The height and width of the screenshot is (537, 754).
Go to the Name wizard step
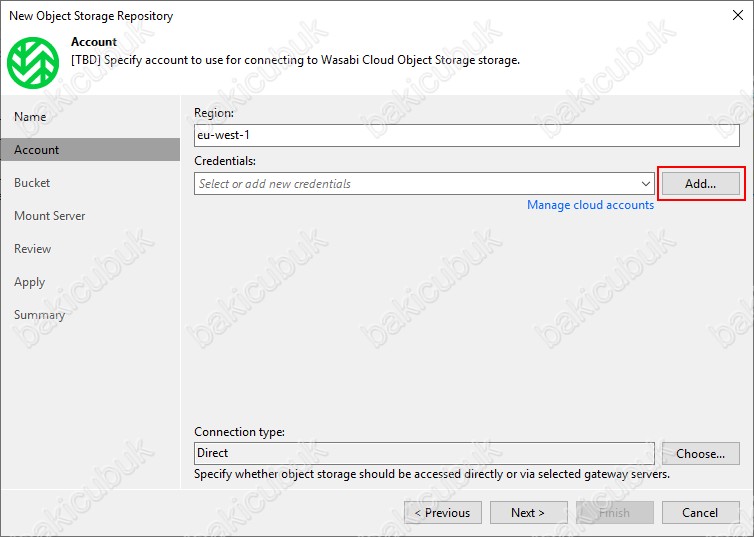pos(30,117)
